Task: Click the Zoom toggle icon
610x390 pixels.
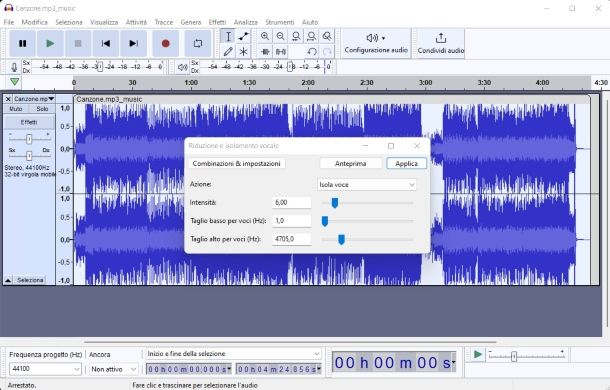Action: [x=327, y=36]
